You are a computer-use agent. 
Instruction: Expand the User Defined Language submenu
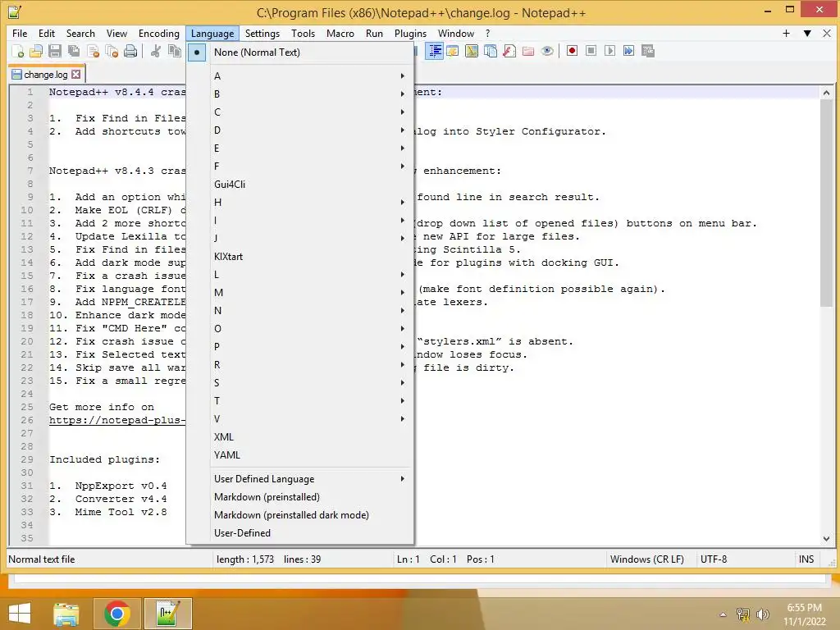pos(300,479)
